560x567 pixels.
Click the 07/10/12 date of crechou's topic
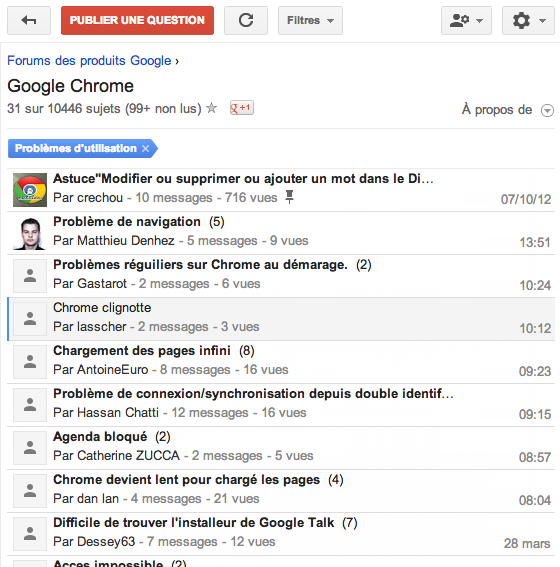click(x=526, y=199)
